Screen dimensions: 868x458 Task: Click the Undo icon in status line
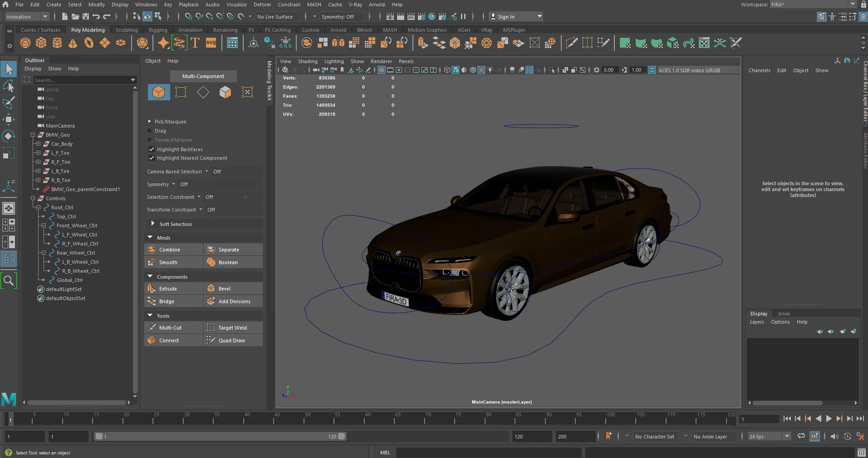(96, 16)
